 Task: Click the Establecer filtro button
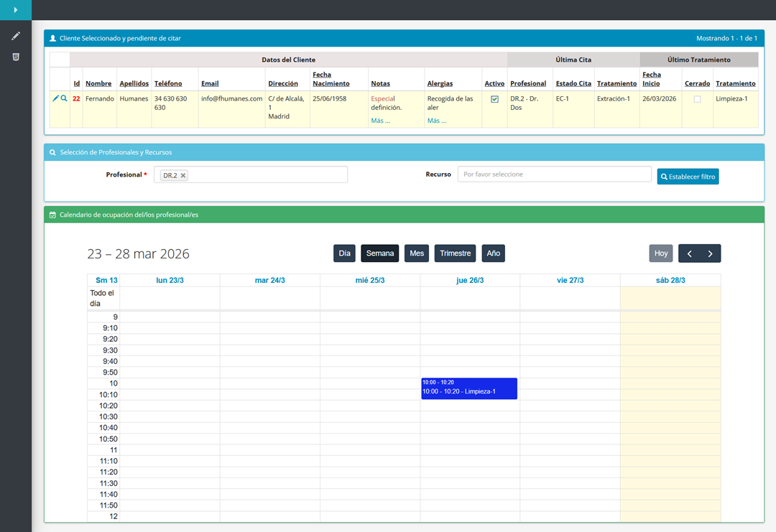tap(688, 177)
